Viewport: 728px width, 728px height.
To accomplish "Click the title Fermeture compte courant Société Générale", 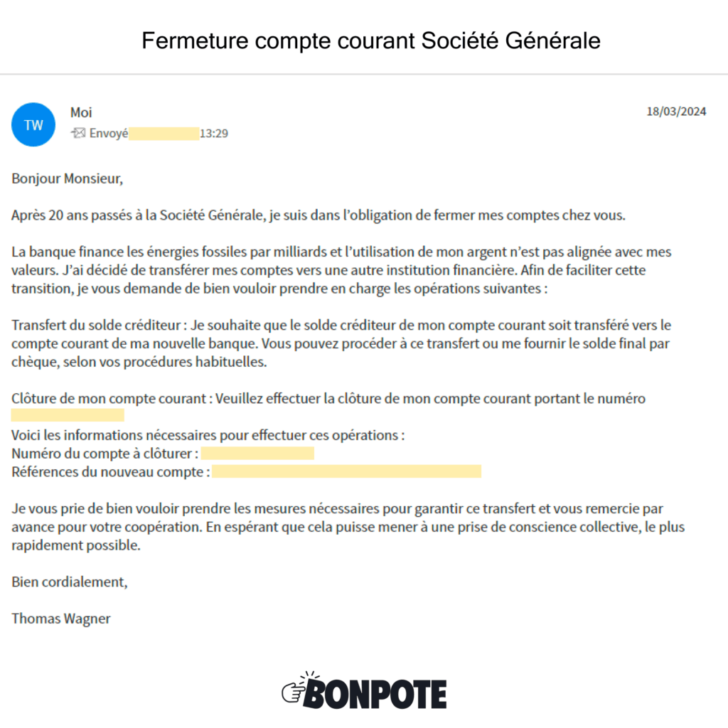I will [371, 41].
